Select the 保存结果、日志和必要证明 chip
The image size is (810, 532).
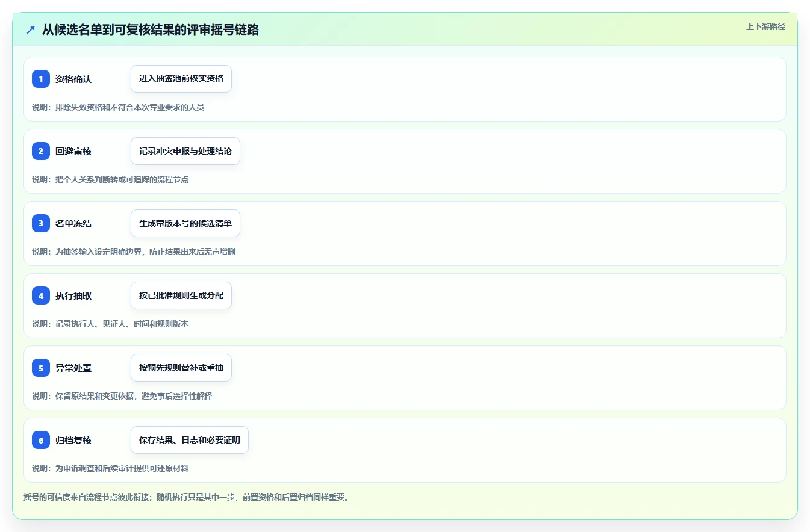click(x=190, y=440)
